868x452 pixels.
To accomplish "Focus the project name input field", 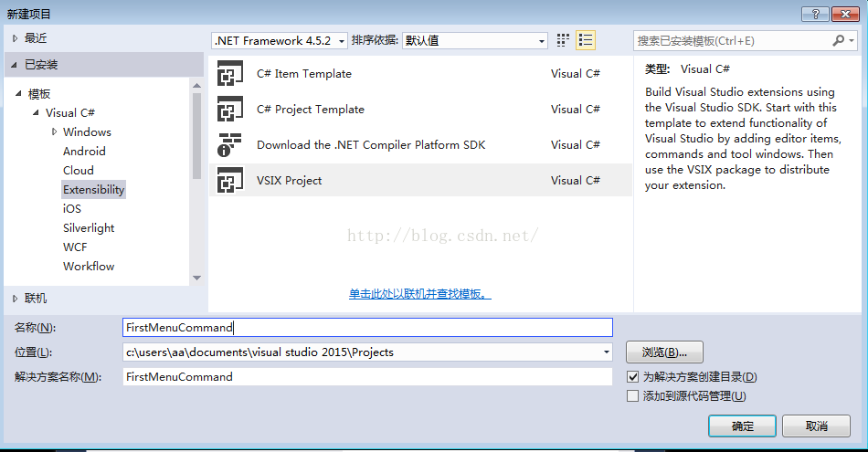I will [367, 327].
